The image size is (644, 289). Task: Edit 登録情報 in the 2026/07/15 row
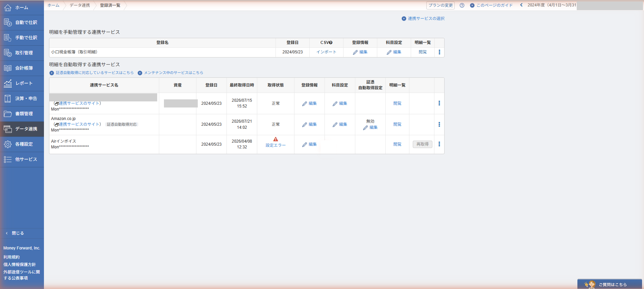tap(309, 103)
